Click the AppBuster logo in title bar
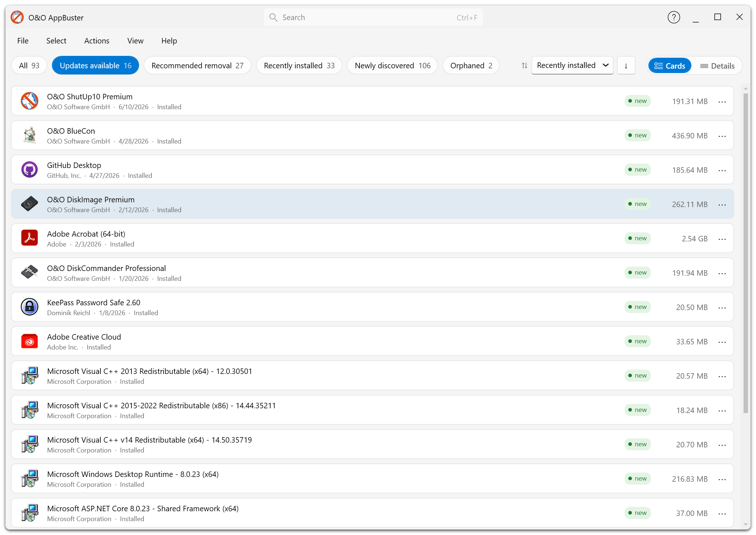The image size is (756, 535). tap(17, 17)
